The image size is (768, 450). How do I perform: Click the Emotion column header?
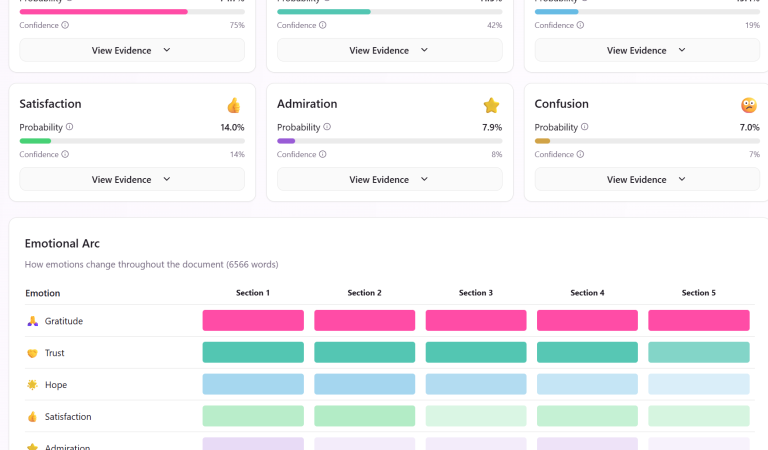(x=43, y=293)
